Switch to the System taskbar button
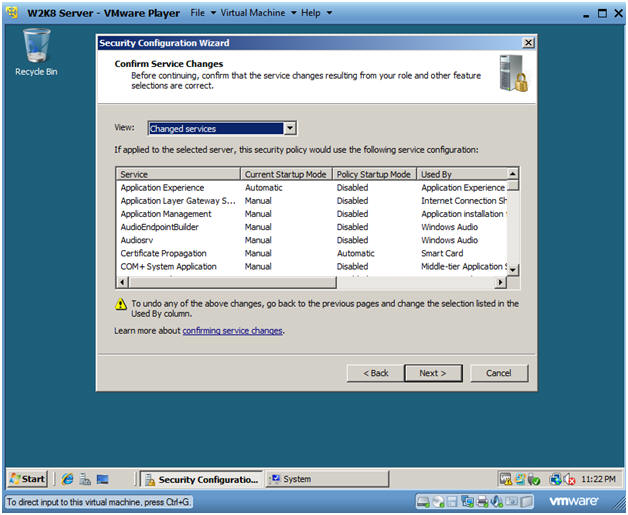628x515 pixels. tap(327, 479)
